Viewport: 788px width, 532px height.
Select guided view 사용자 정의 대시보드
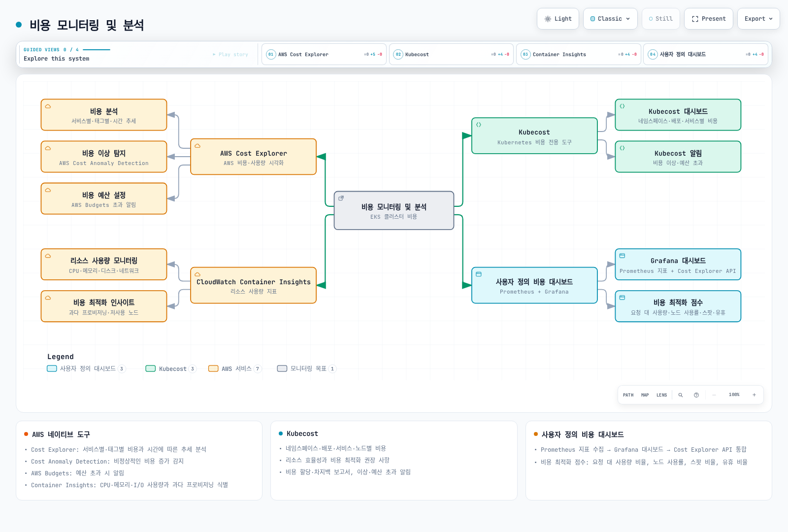[x=706, y=54]
